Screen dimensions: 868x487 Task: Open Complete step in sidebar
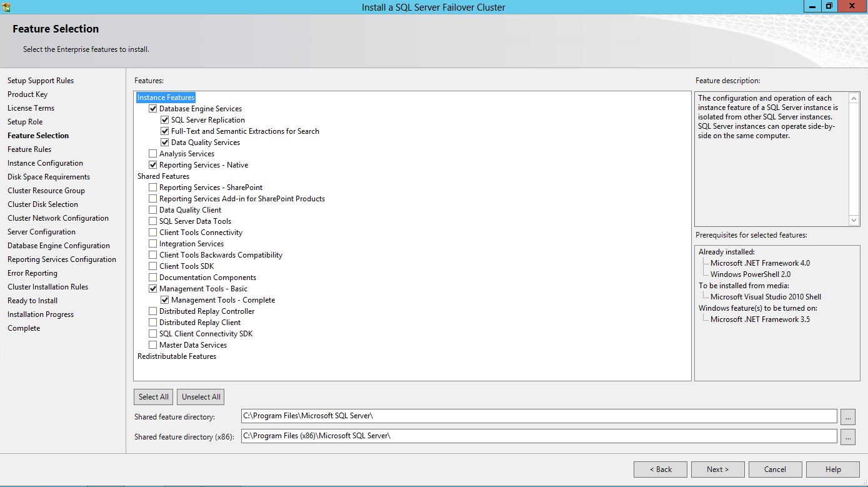(x=24, y=328)
